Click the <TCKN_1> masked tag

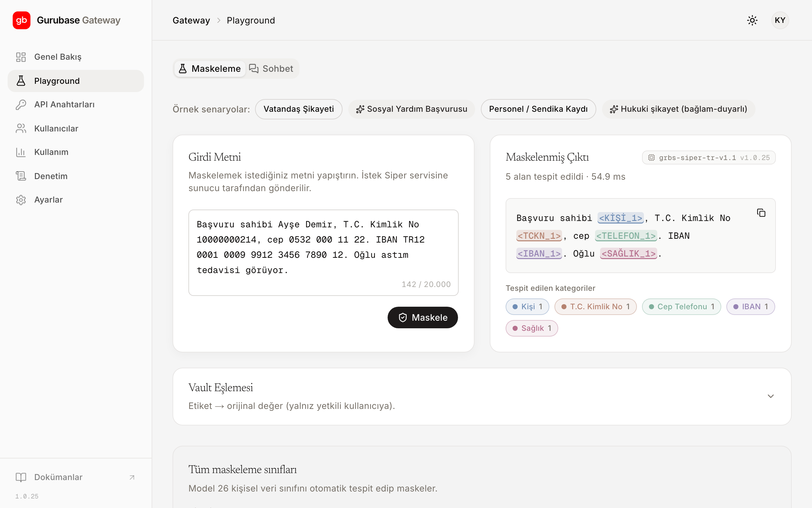point(539,236)
